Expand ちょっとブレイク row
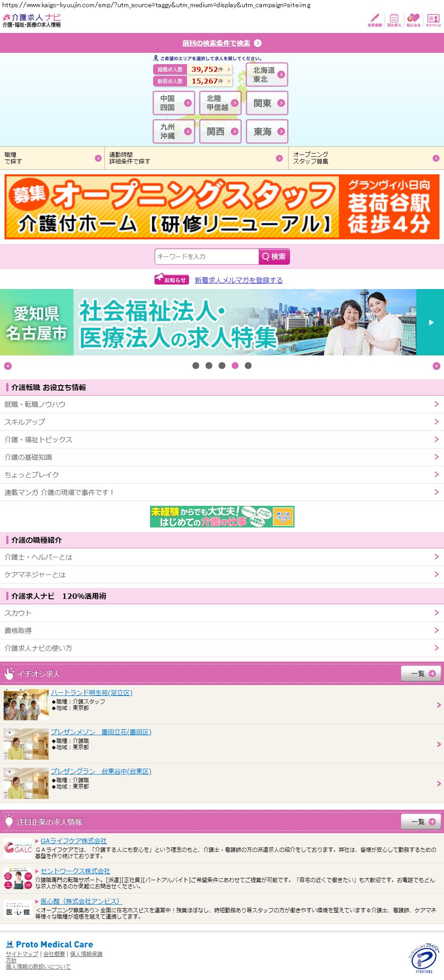 tap(222, 475)
